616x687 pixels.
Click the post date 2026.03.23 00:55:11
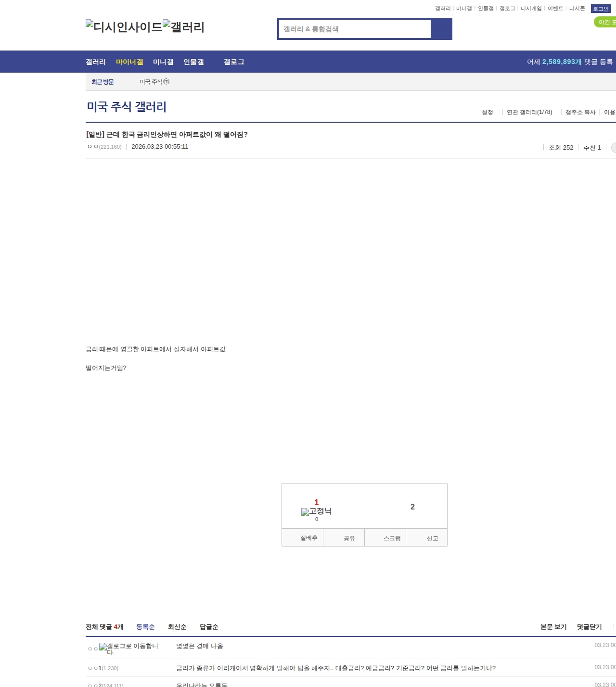tap(160, 147)
